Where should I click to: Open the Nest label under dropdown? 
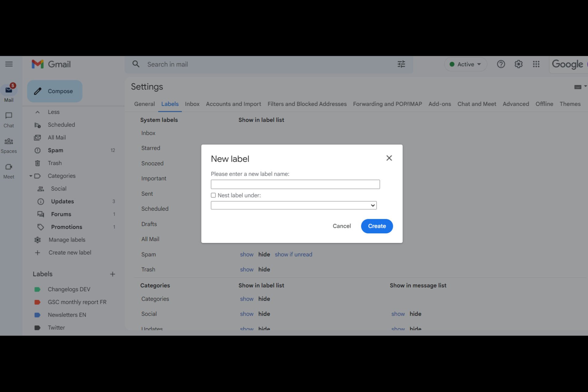(294, 205)
